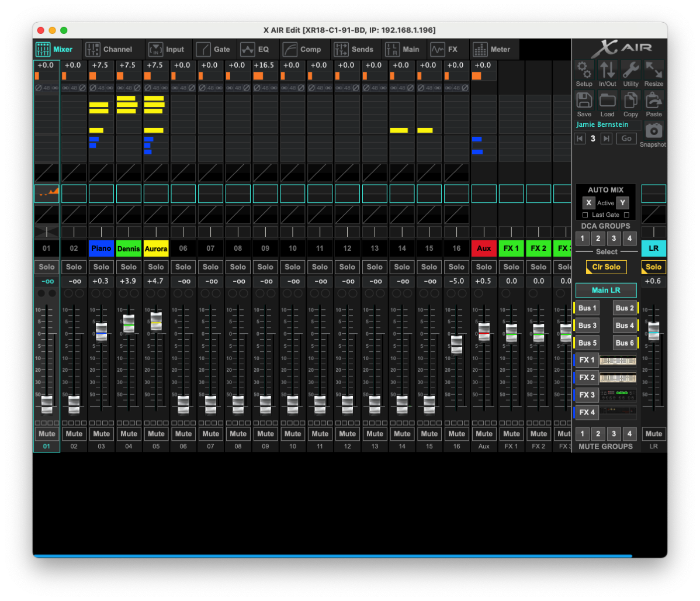Open the LR strip compressor curve thumbnail
This screenshot has height=601, width=700.
tap(654, 215)
